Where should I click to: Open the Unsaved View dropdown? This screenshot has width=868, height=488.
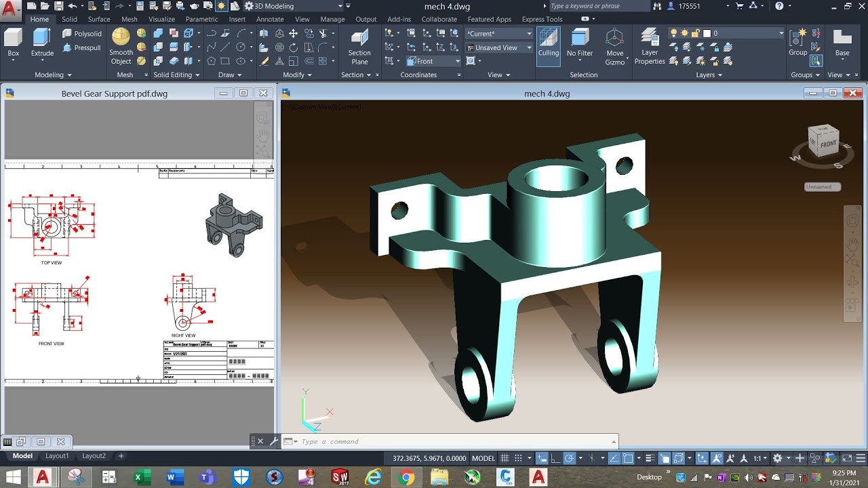pyautogui.click(x=500, y=47)
